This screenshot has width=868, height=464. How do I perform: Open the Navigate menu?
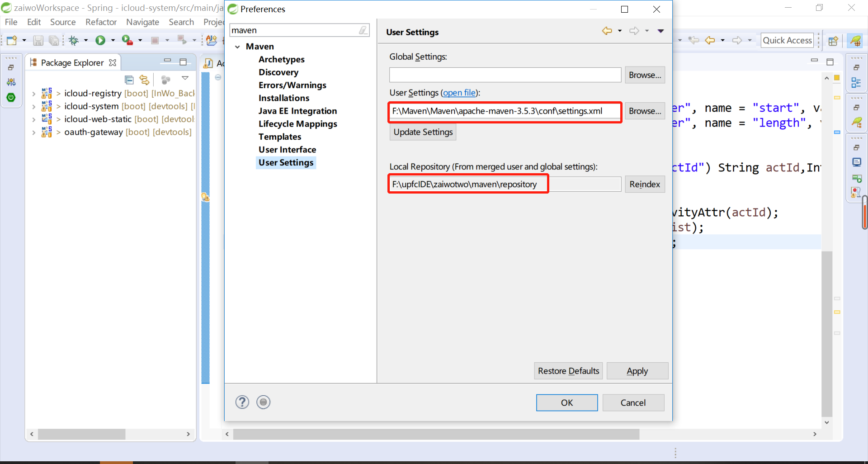pos(142,22)
